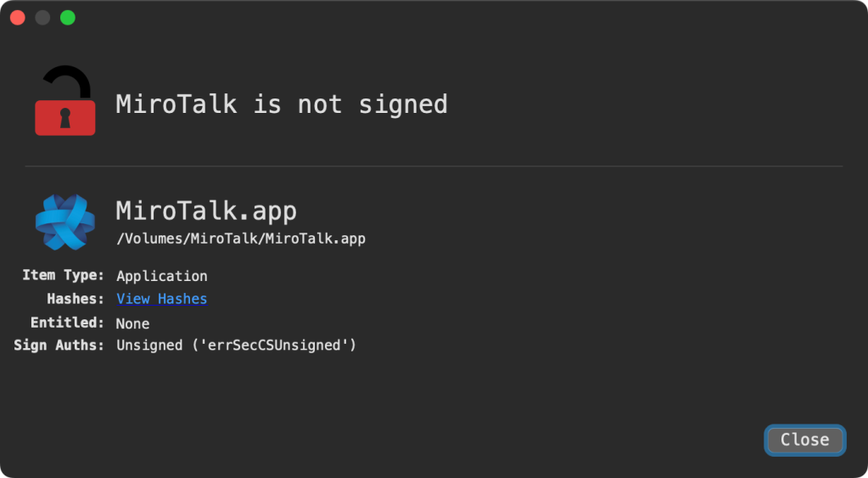This screenshot has height=478, width=868.
Task: Click the "MiroTalk is not signed" heading
Action: pyautogui.click(x=281, y=104)
